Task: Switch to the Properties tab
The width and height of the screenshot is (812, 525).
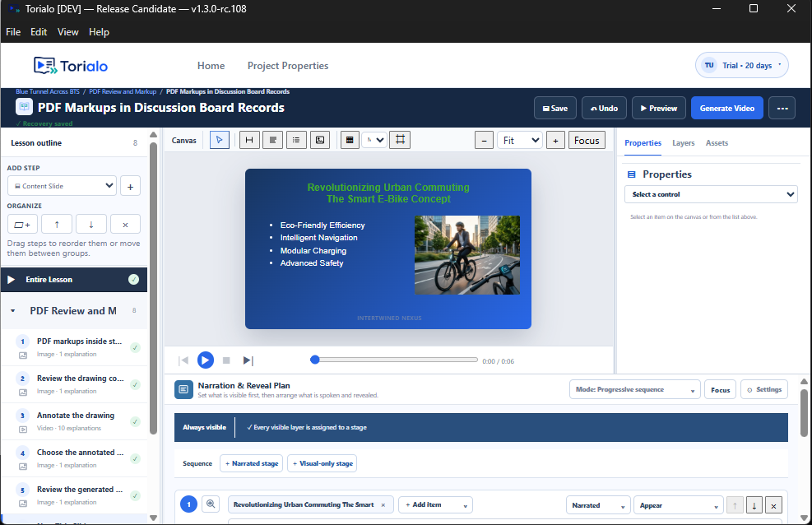Action: [643, 143]
